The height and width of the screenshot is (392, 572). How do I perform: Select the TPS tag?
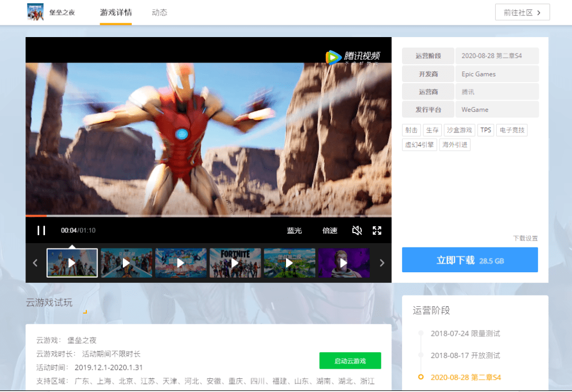click(486, 130)
